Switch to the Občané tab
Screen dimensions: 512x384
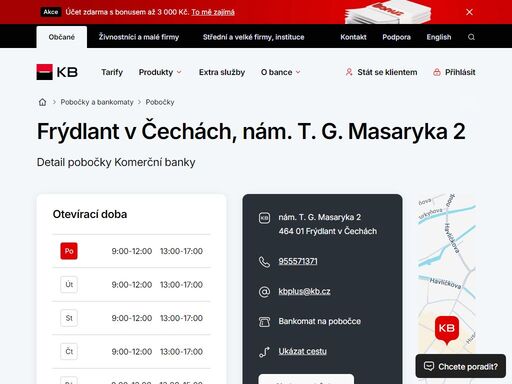click(x=62, y=37)
